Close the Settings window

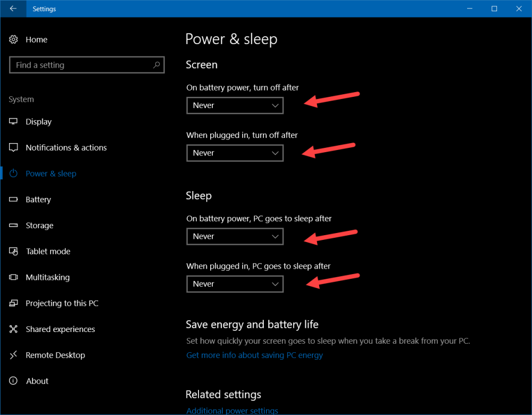(x=519, y=9)
